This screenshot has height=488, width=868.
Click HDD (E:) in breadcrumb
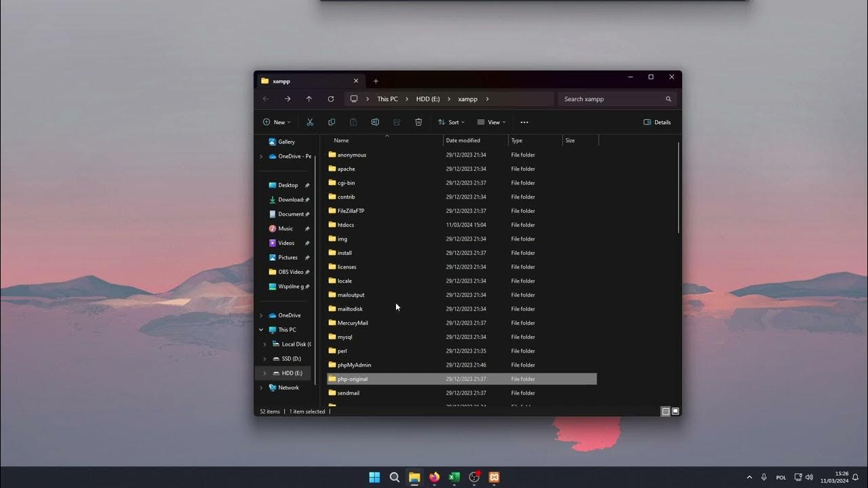[428, 99]
